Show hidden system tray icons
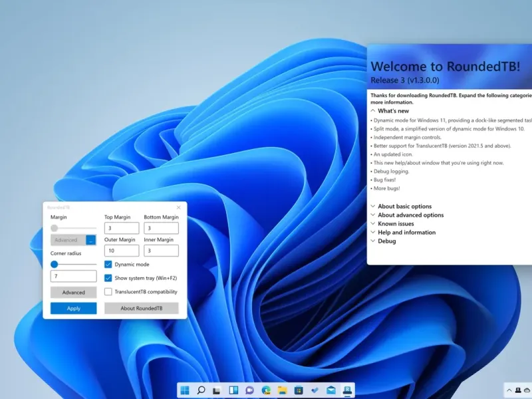 509,390
